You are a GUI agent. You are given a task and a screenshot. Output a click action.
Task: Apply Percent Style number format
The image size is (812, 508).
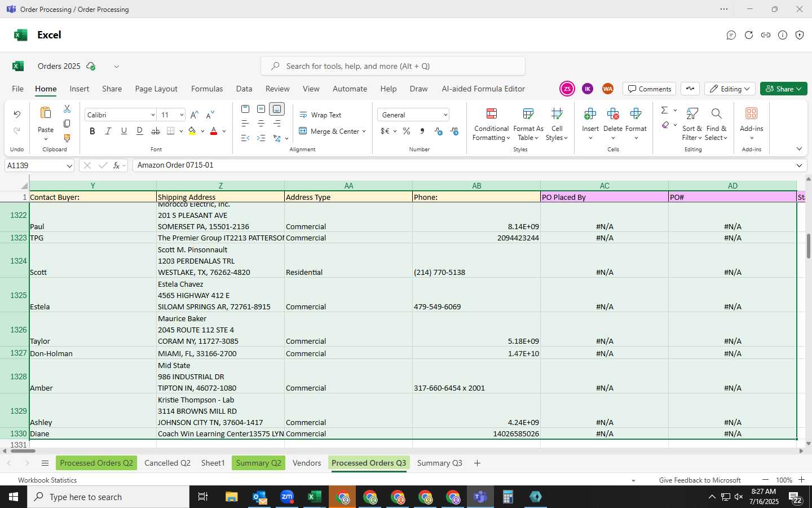coord(407,131)
